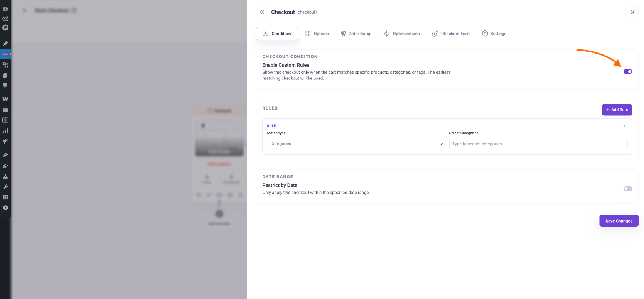Switch to the Conditions tab
The image size is (644, 299).
[277, 34]
